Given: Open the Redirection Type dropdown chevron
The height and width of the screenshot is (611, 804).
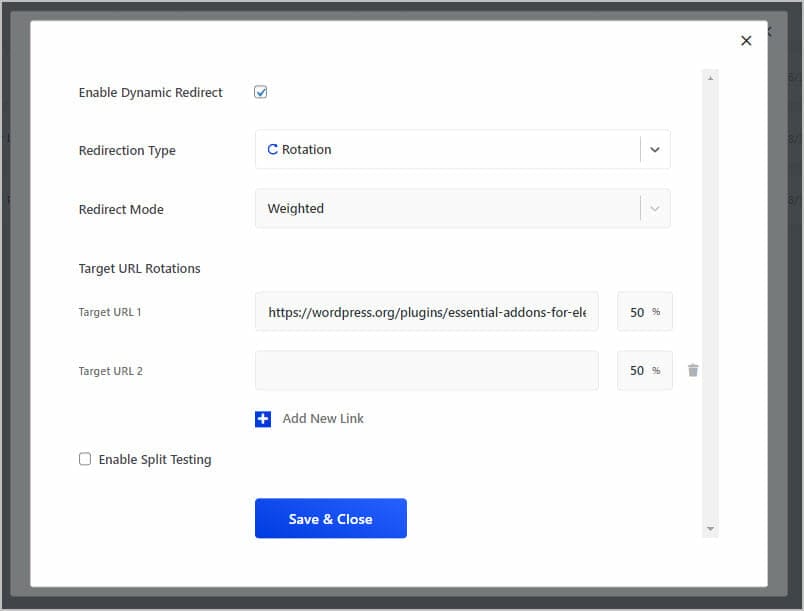Looking at the screenshot, I should (654, 150).
